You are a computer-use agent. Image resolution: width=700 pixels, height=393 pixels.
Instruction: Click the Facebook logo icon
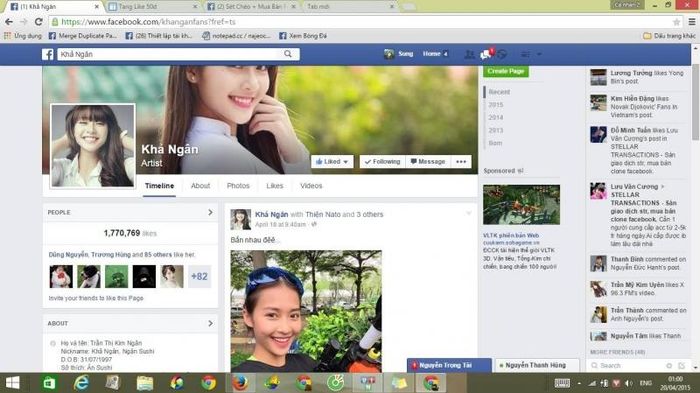coord(48,54)
